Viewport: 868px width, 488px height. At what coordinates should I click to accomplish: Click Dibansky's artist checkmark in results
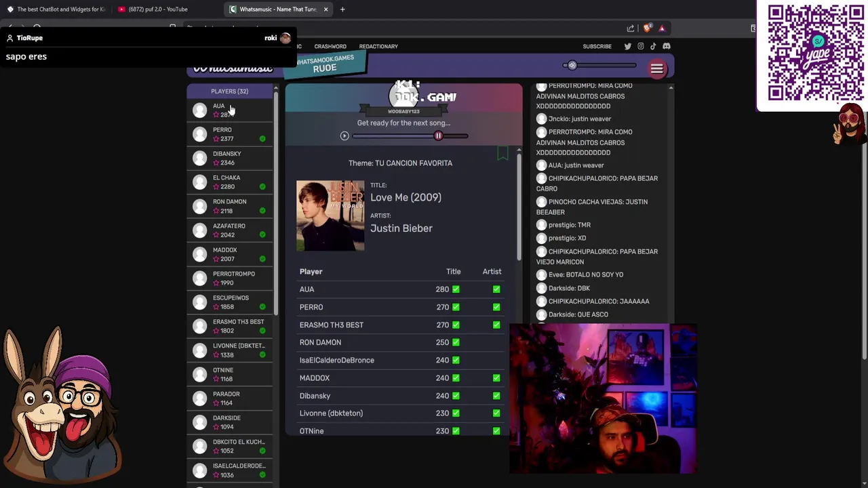click(x=496, y=396)
